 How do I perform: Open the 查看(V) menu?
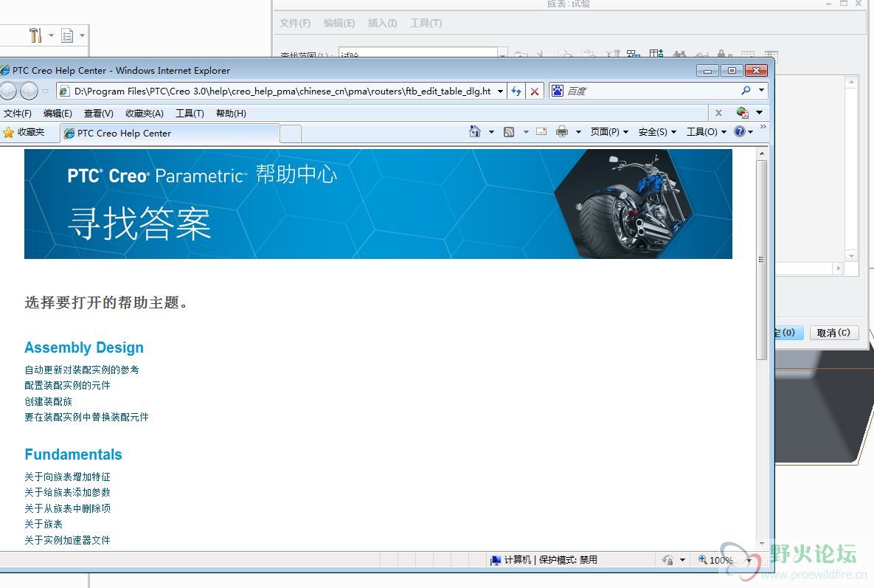(99, 113)
